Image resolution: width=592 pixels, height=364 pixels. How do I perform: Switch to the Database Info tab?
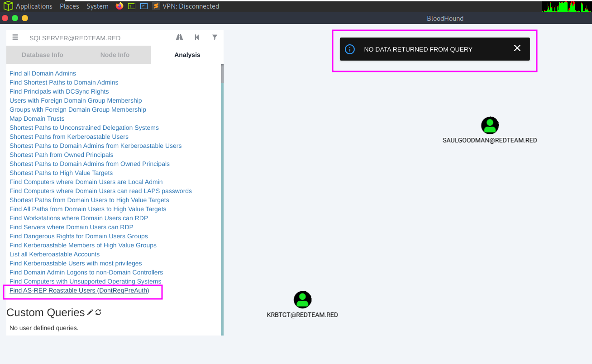click(43, 55)
